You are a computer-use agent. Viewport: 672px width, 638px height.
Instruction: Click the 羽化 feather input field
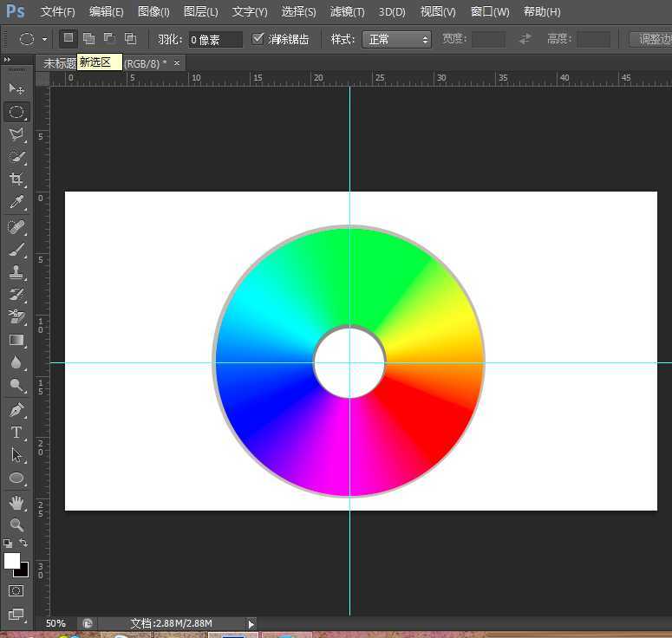215,40
